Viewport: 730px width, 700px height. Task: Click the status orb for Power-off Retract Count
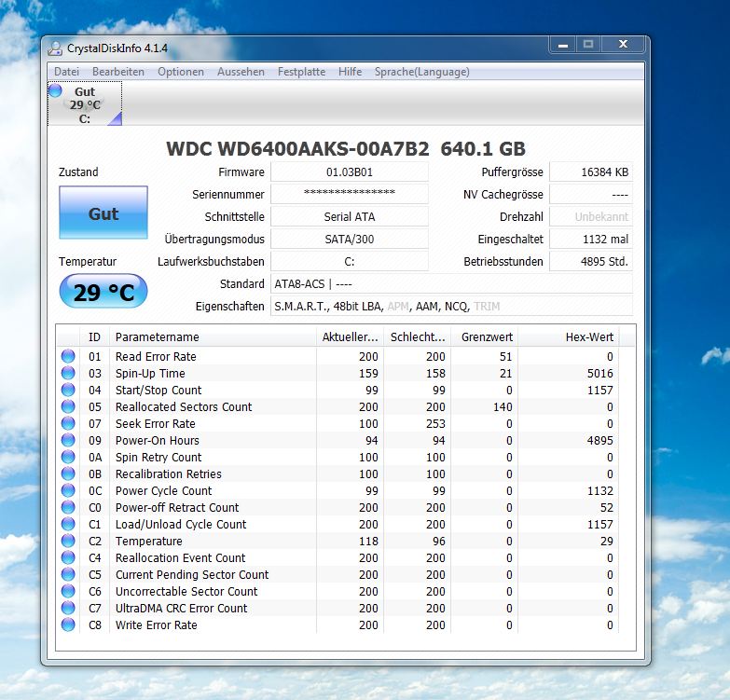click(68, 507)
